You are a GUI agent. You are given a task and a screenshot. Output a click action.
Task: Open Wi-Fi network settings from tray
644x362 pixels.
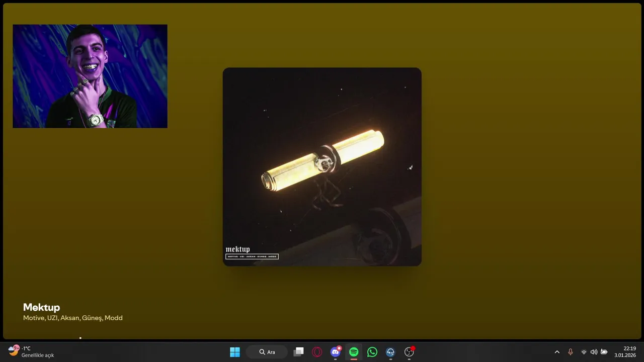(x=584, y=352)
